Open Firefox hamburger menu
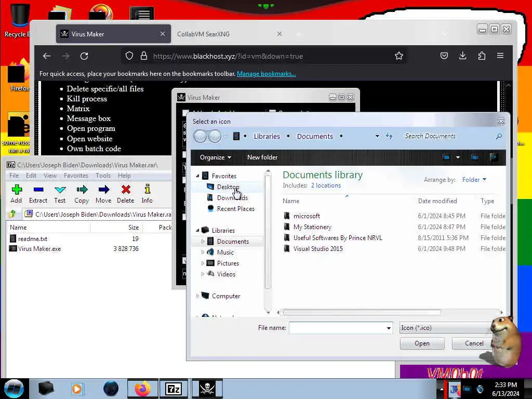 click(x=500, y=56)
